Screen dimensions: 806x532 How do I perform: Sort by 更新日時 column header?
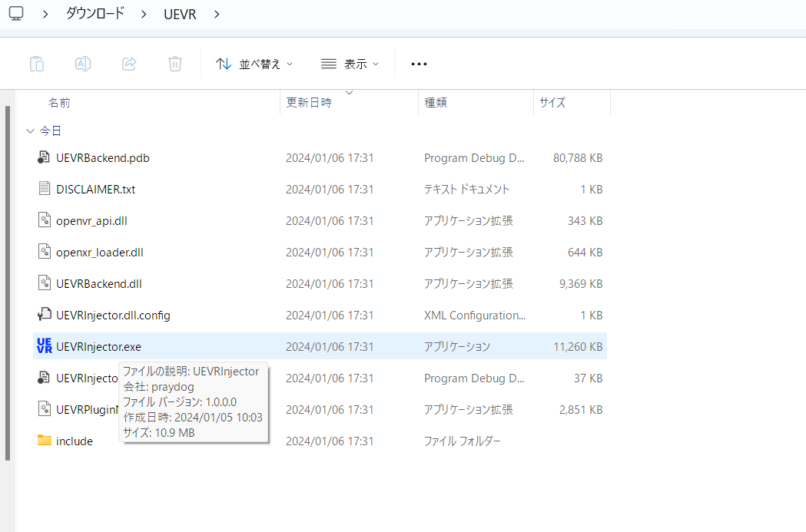coord(308,103)
